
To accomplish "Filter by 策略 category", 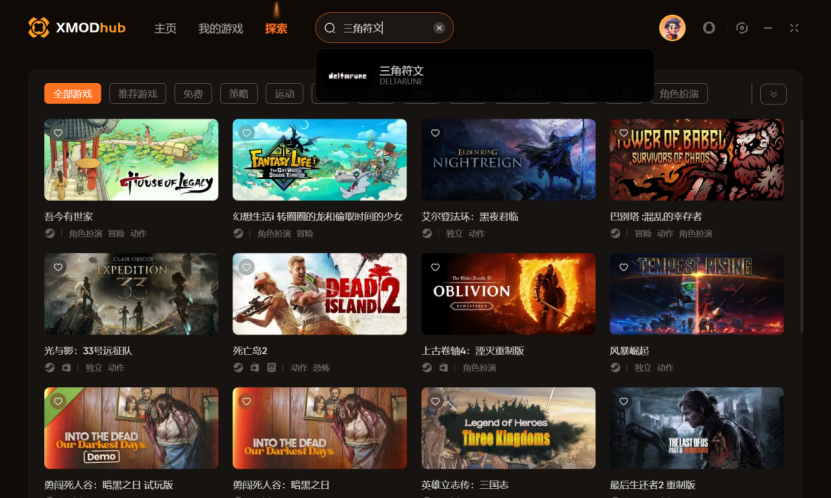I will tap(239, 94).
